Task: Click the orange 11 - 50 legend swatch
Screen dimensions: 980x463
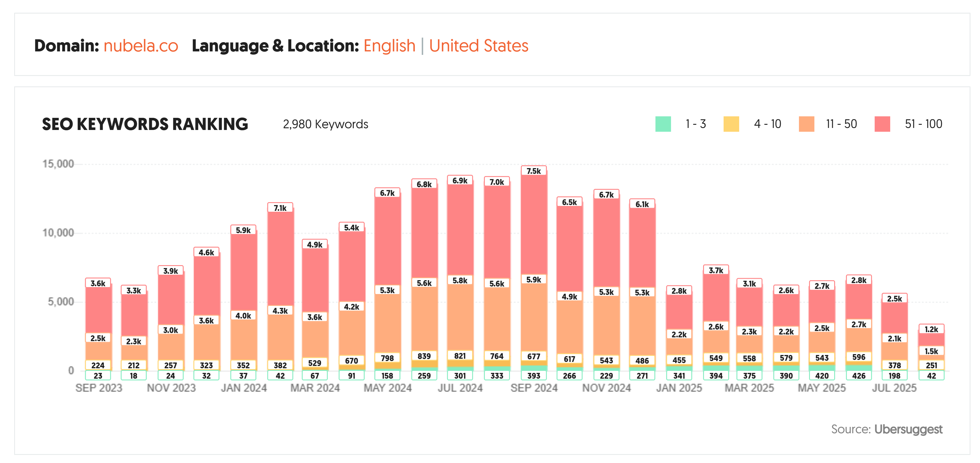Action: [x=806, y=124]
